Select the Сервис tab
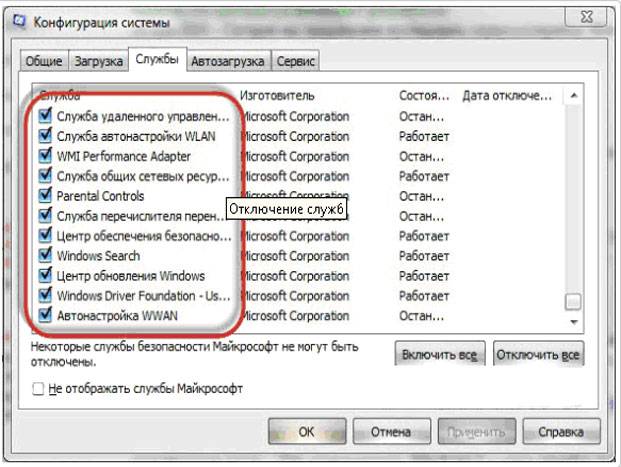Screen dimensions: 621x467 pyautogui.click(x=295, y=62)
